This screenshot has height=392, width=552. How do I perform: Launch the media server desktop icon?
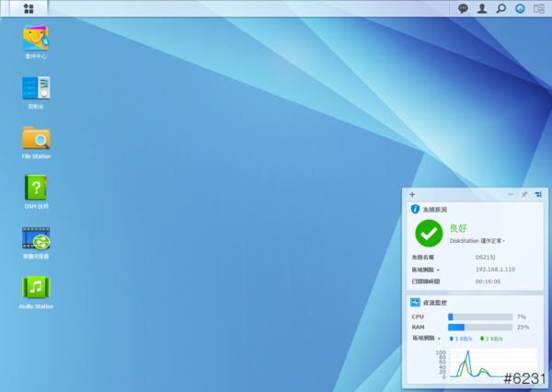point(36,239)
